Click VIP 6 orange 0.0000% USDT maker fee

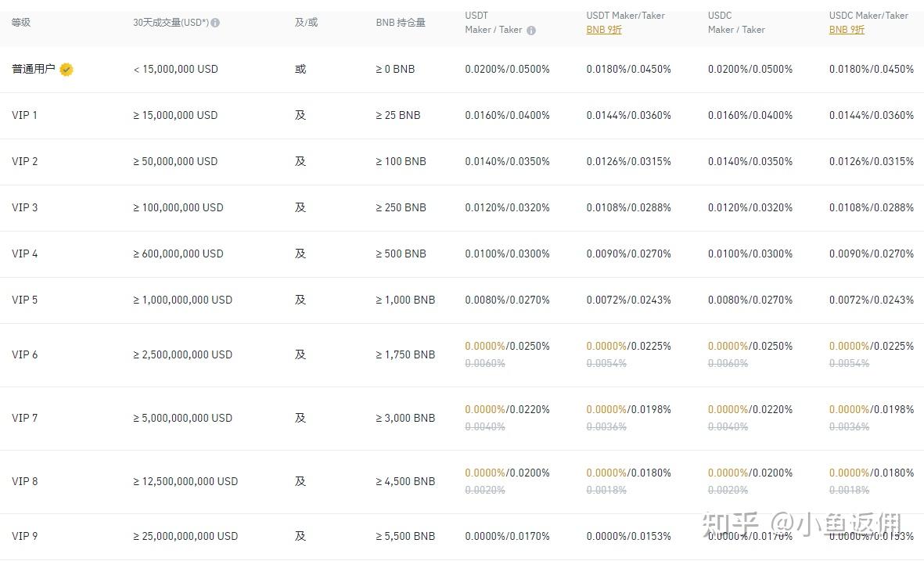[485, 346]
